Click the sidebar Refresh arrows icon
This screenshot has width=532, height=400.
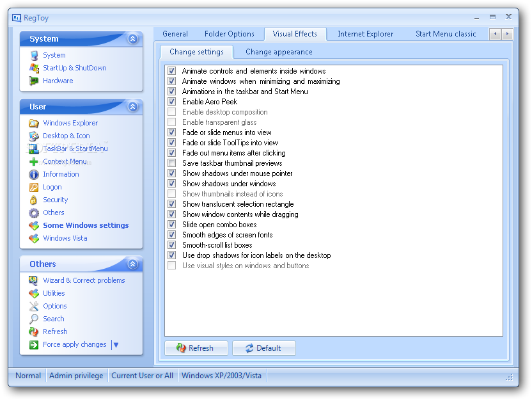coord(34,332)
